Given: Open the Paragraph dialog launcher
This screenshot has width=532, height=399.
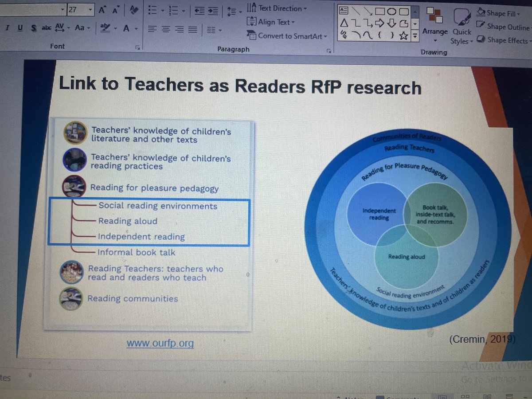Looking at the screenshot, I should [329, 51].
